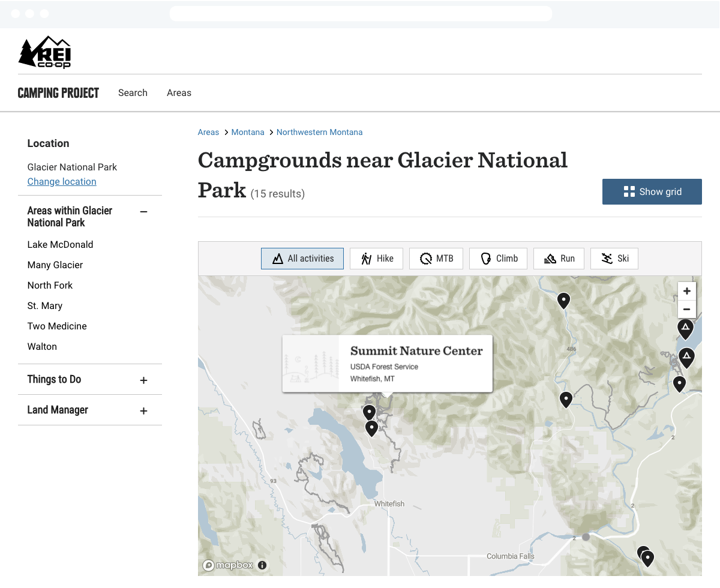
Task: Open the Search menu item
Action: [x=133, y=93]
